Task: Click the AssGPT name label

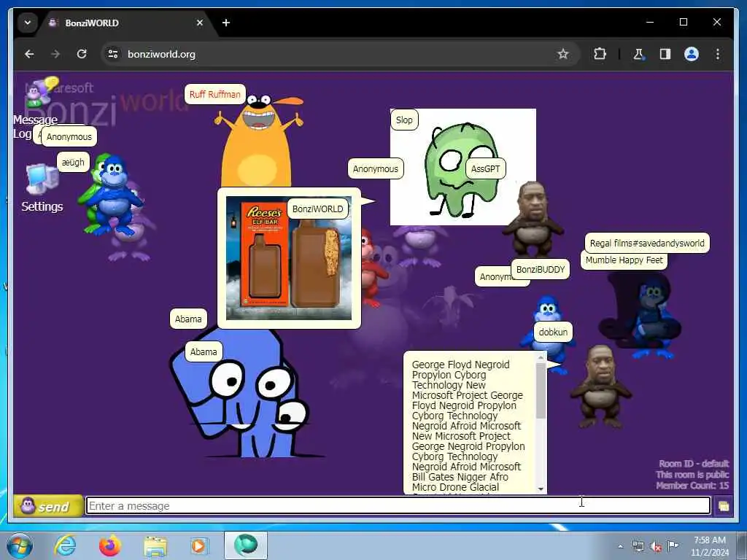Action: point(485,168)
